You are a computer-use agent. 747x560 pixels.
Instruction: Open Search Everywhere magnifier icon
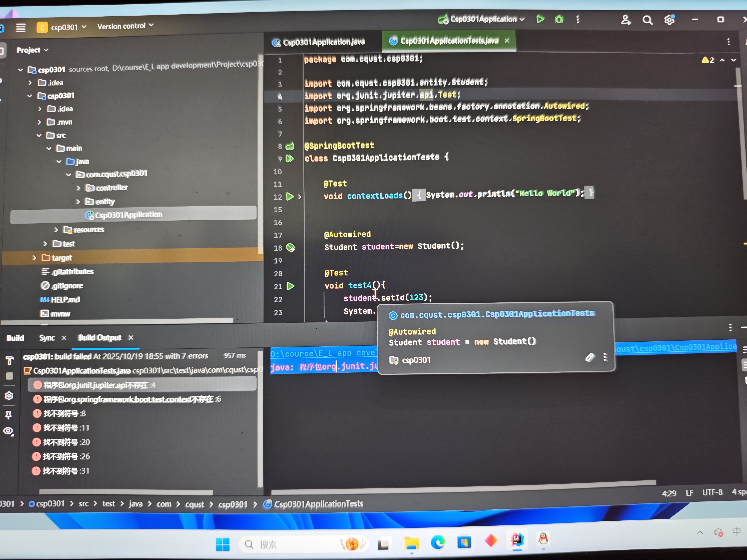pos(647,20)
